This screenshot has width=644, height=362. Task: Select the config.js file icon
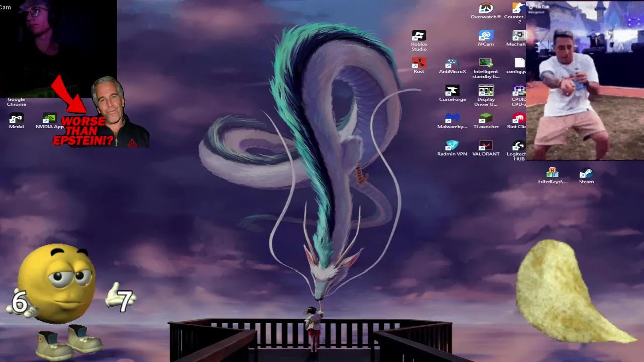pos(516,65)
